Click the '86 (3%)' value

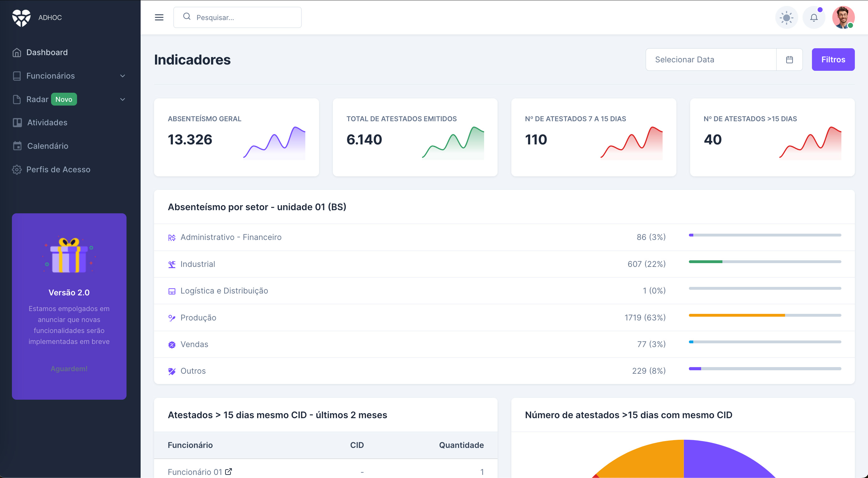pos(651,237)
